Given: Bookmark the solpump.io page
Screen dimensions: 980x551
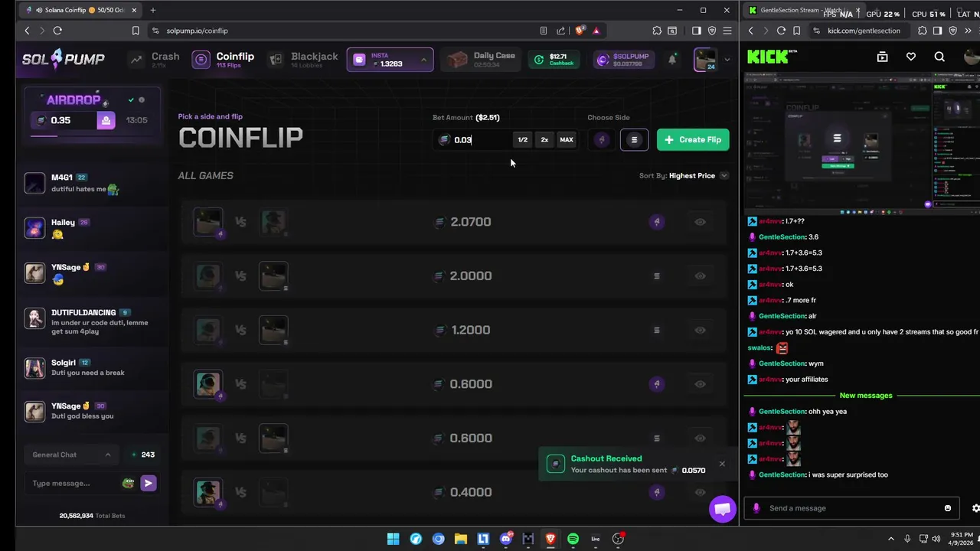Looking at the screenshot, I should [136, 31].
